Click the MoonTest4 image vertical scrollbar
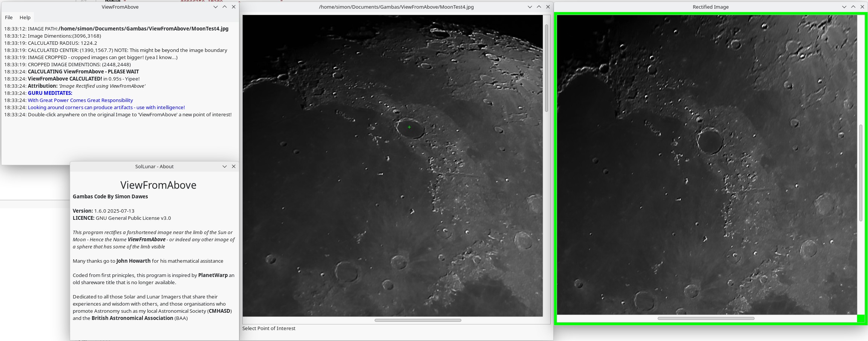 point(547,68)
